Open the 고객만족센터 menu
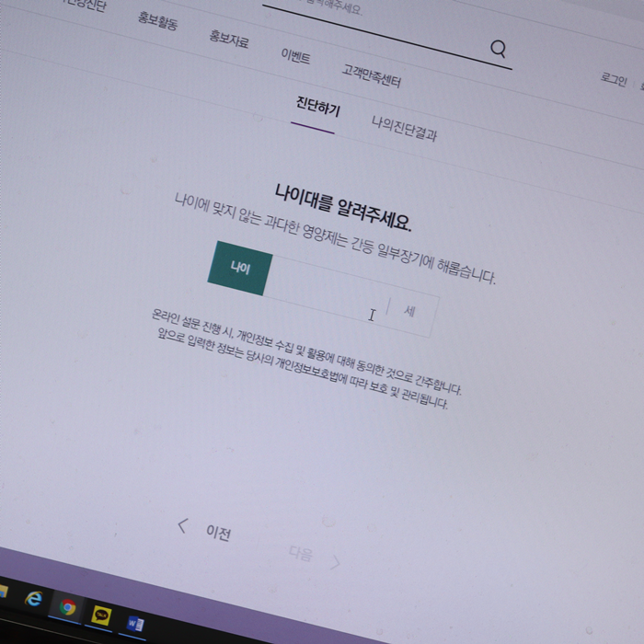This screenshot has width=644, height=644. (x=372, y=76)
